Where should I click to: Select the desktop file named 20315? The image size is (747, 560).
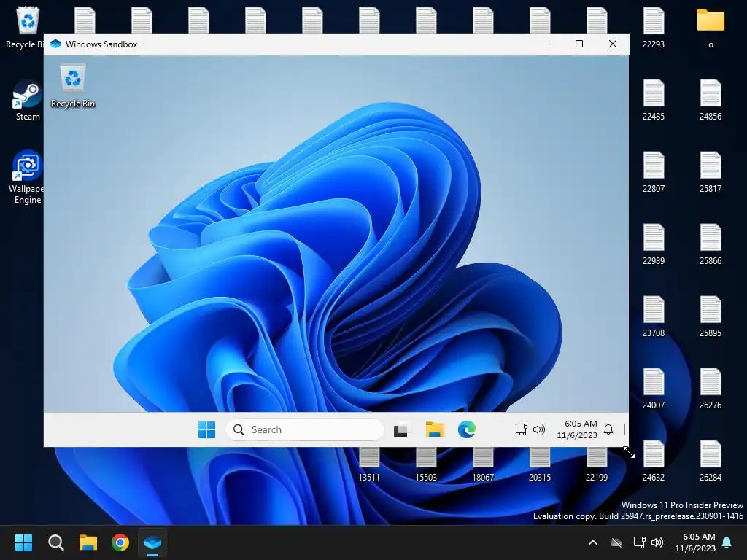click(x=540, y=465)
